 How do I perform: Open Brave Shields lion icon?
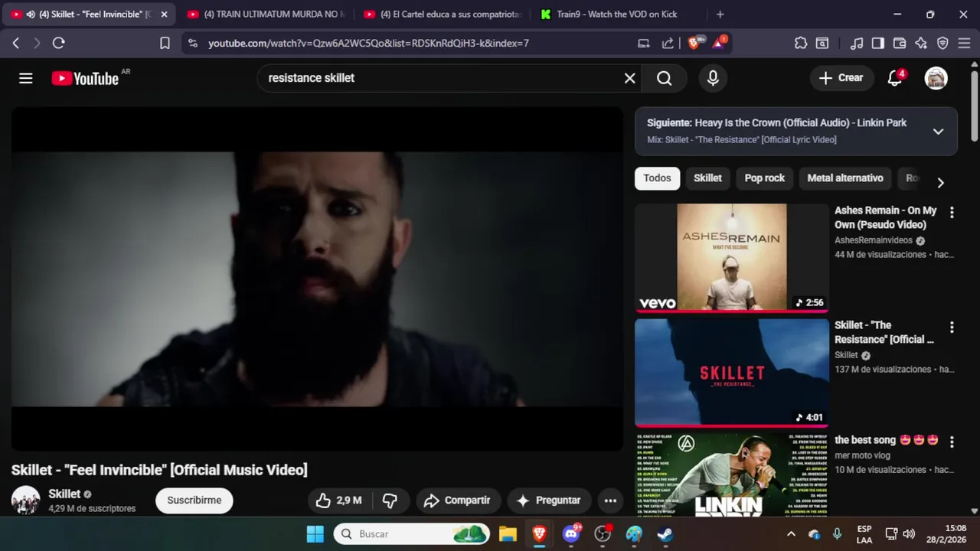pos(694,43)
